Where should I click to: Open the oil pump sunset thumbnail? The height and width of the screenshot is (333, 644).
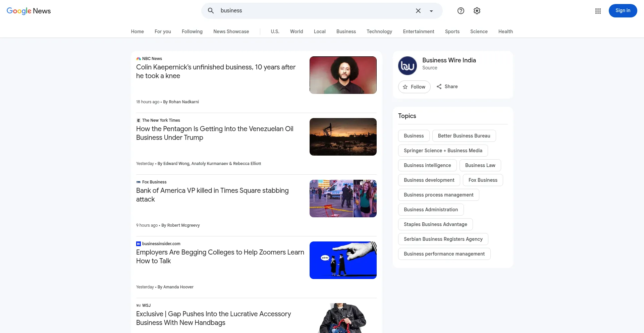pyautogui.click(x=343, y=137)
